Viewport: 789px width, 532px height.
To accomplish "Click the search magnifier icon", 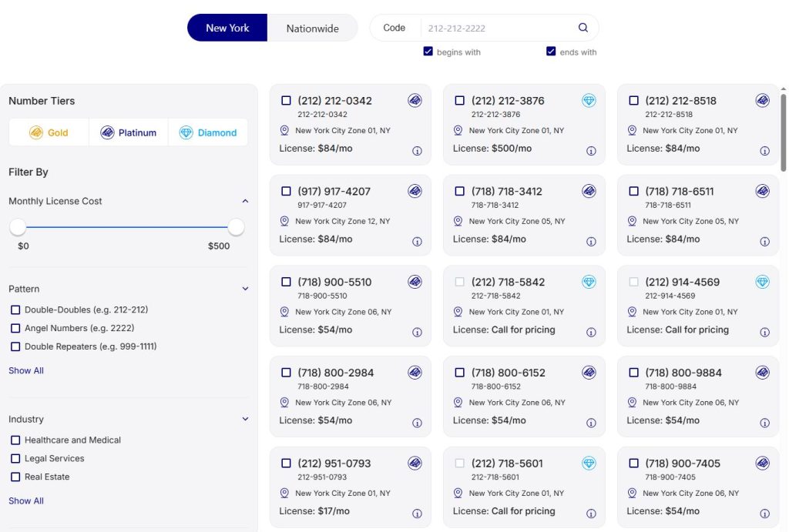I will 583,28.
